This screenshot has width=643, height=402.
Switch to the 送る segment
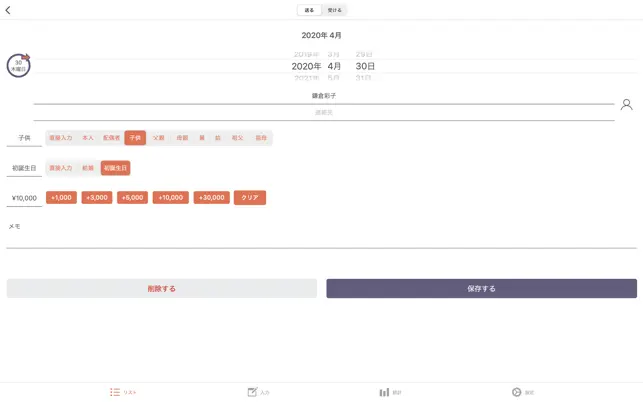[x=309, y=10]
